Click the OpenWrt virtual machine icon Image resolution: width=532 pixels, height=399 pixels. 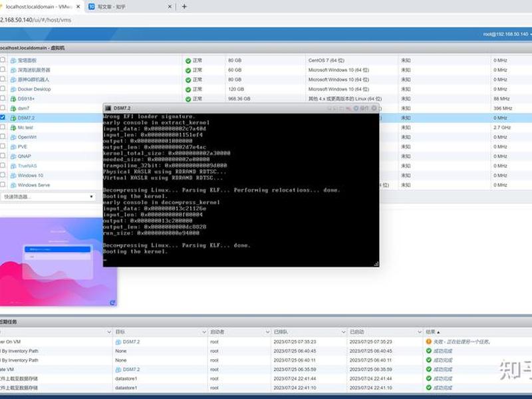13,137
